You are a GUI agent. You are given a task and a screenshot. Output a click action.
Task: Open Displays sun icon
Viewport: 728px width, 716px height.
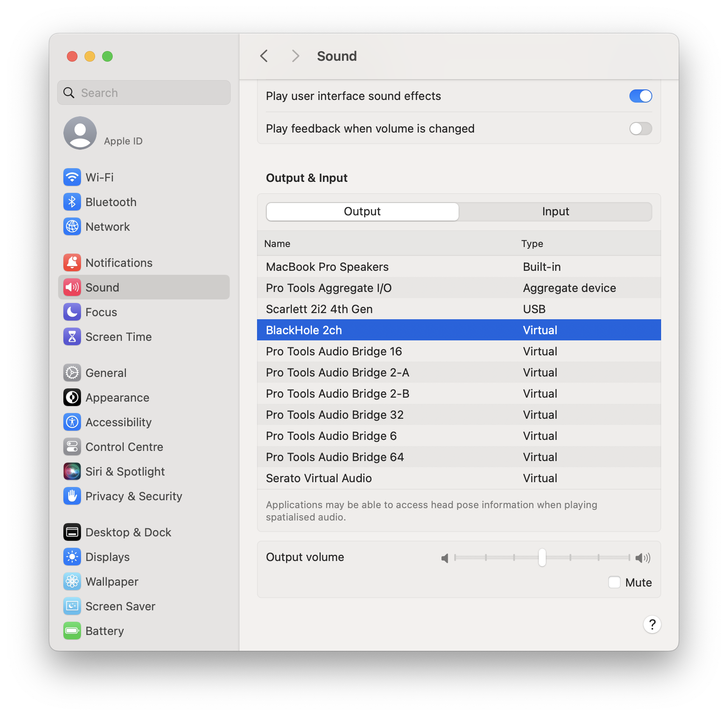click(x=72, y=557)
